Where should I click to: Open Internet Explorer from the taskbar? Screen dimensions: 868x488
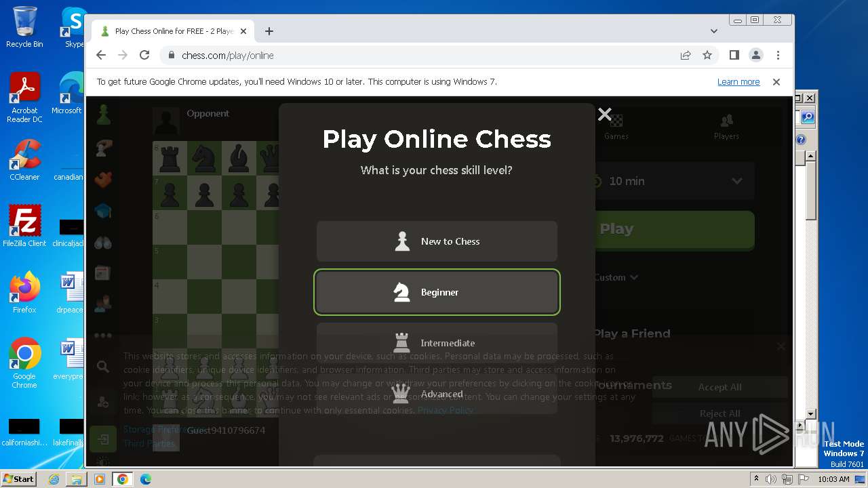tap(54, 479)
